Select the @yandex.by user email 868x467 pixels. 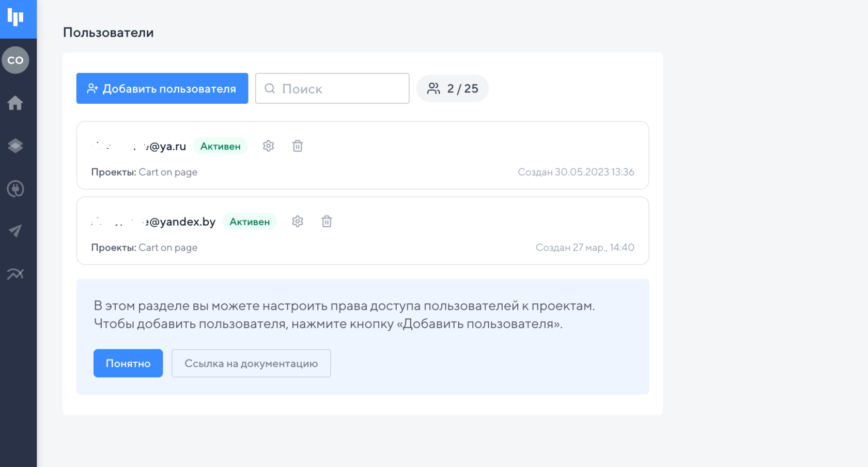click(153, 222)
